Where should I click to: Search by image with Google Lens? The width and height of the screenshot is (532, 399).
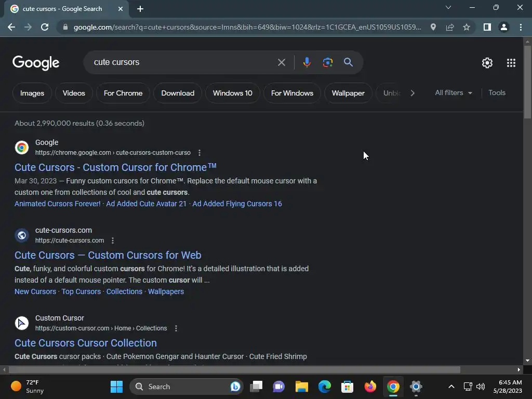click(327, 62)
